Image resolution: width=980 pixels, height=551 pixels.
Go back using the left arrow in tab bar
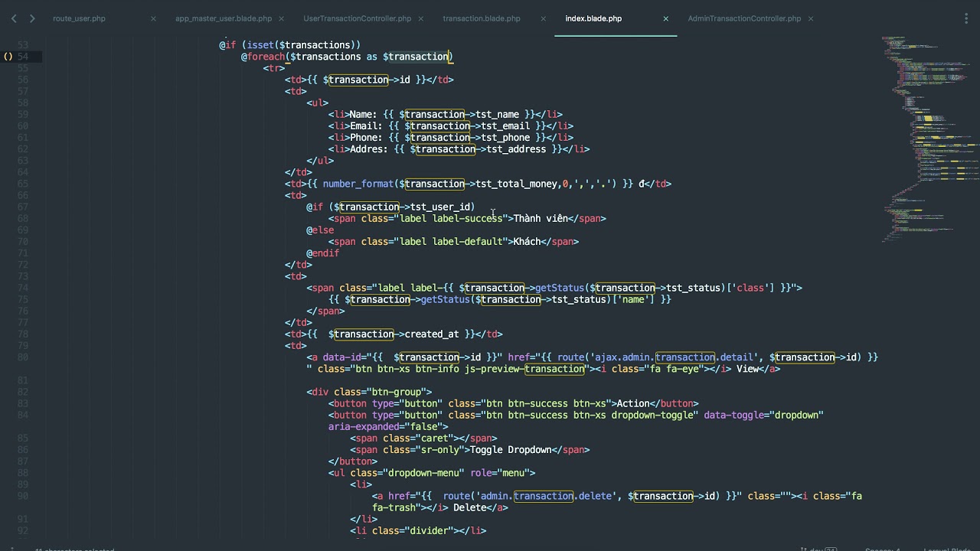[14, 18]
